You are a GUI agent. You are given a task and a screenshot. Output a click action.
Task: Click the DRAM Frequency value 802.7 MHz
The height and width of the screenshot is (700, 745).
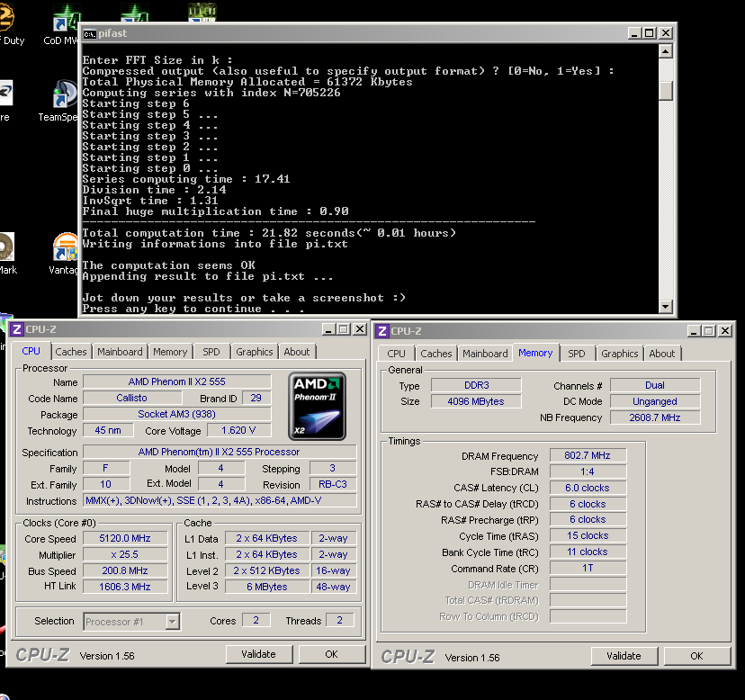click(588, 455)
